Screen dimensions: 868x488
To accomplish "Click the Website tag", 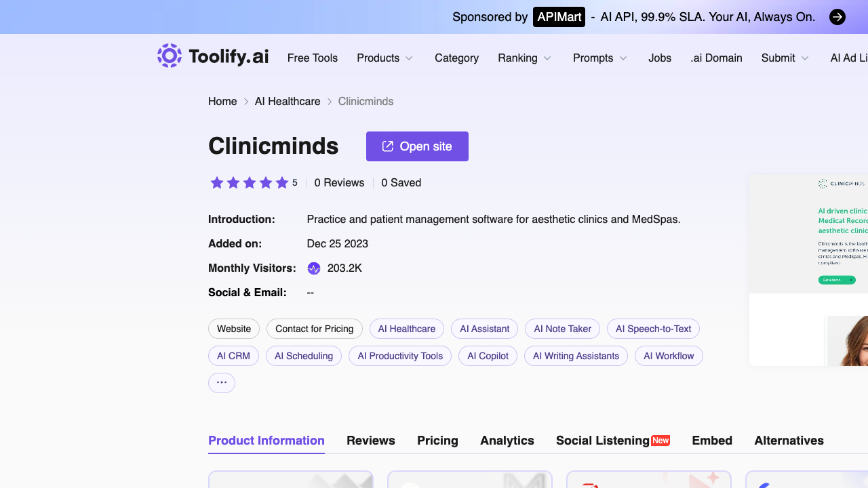I will [x=234, y=329].
